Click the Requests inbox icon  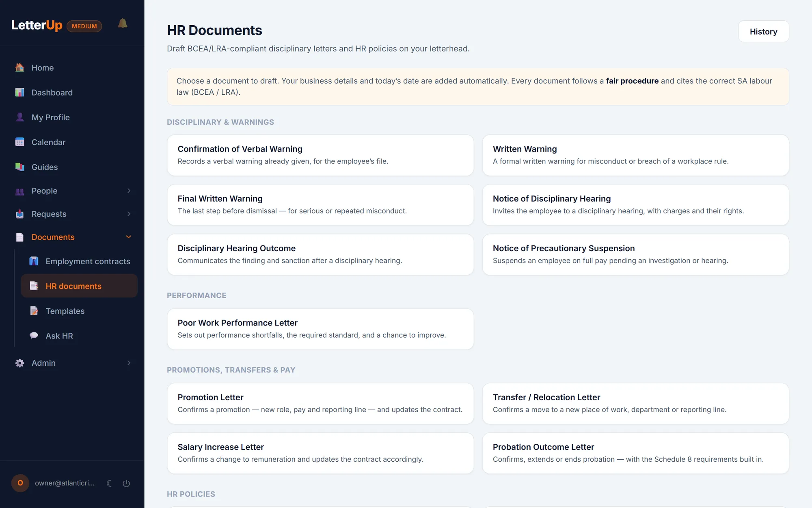coord(19,214)
